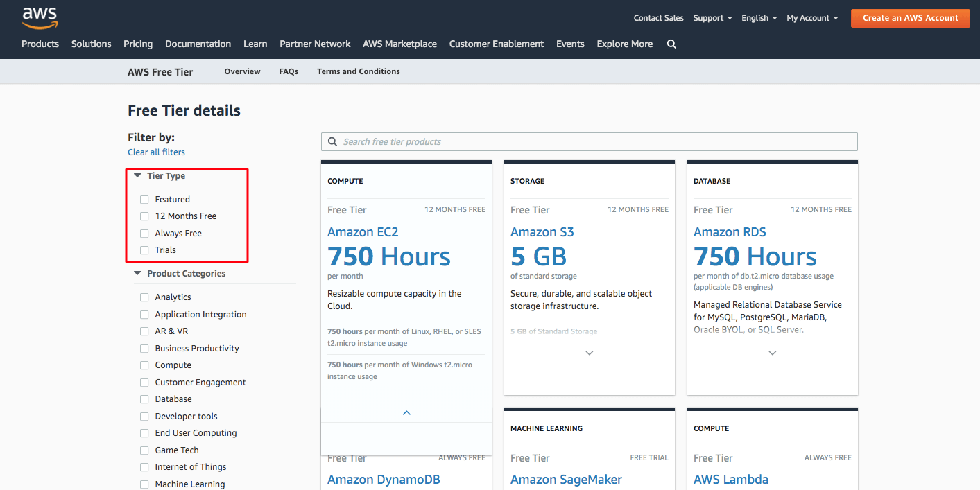980x490 pixels.
Task: Click the Search free tier products field
Action: click(590, 141)
